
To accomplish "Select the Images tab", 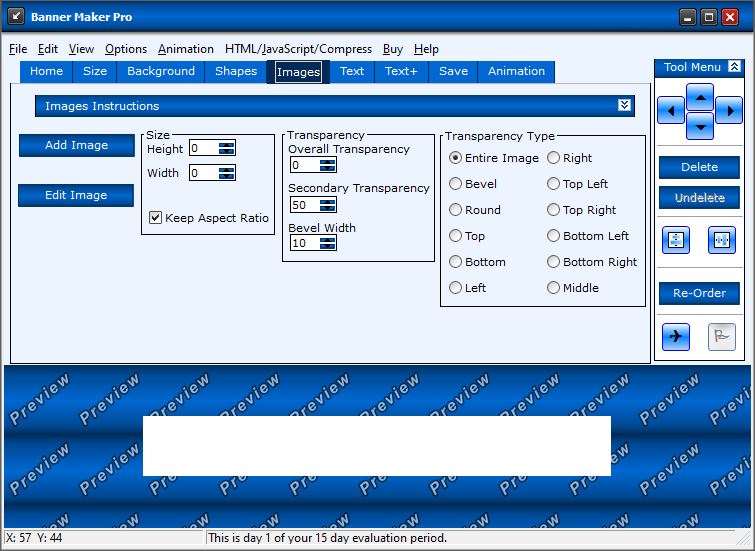I will (298, 72).
